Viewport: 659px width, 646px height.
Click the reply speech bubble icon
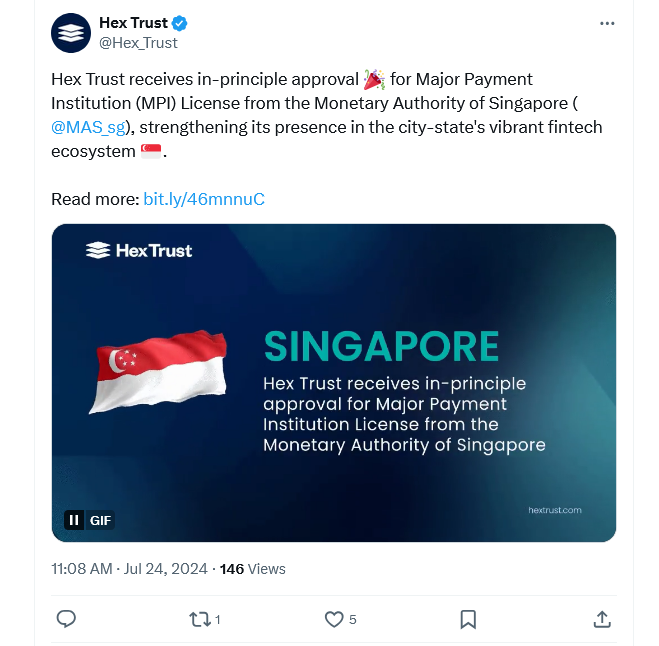coord(66,619)
